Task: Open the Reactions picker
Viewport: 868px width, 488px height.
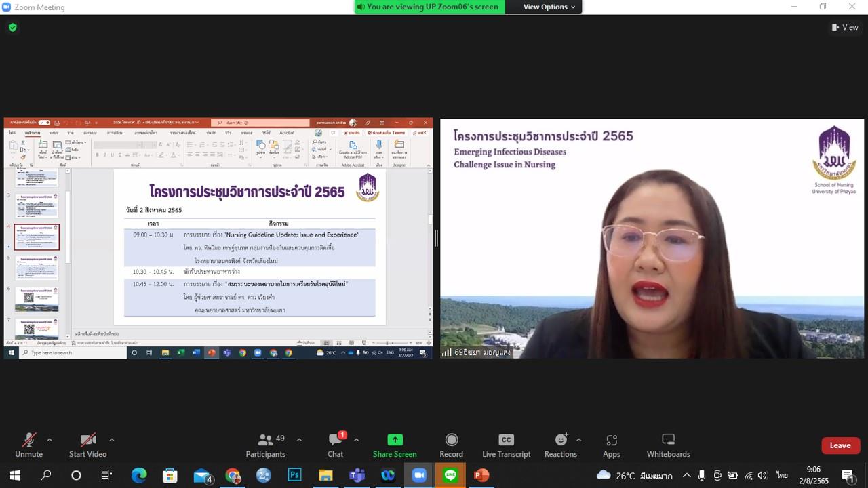Action: [x=561, y=445]
